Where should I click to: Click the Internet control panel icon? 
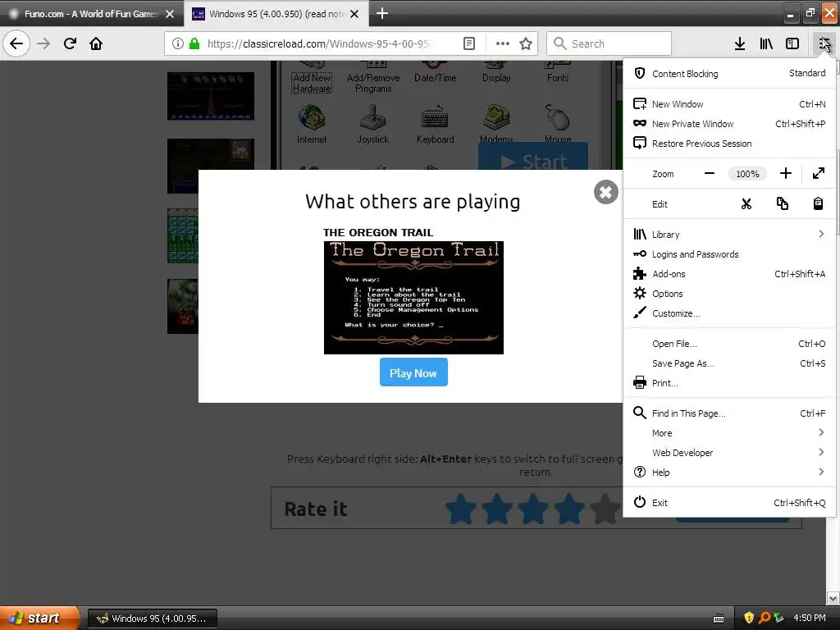(x=311, y=125)
